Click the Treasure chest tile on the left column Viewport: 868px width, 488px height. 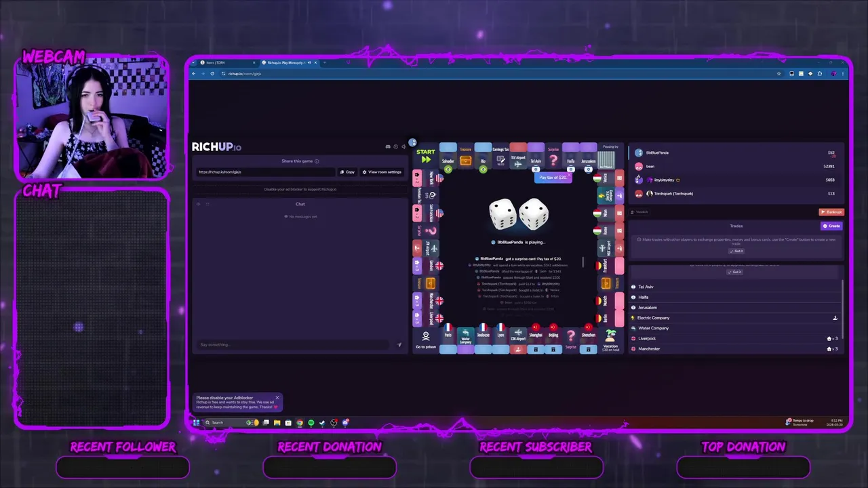click(x=426, y=283)
